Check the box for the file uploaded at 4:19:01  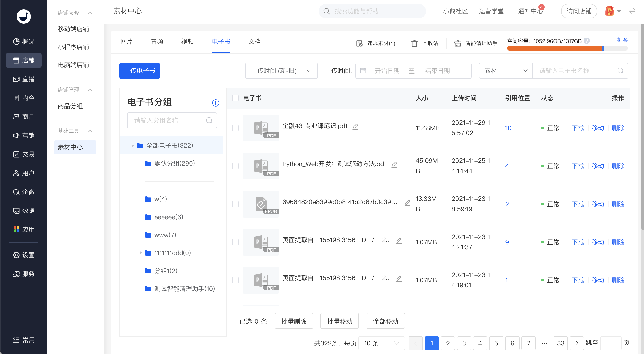235,280
